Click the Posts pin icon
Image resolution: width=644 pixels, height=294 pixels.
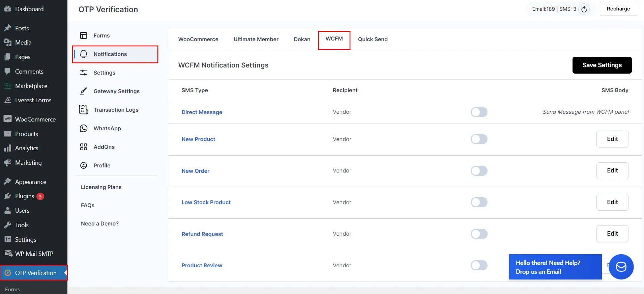tap(8, 28)
